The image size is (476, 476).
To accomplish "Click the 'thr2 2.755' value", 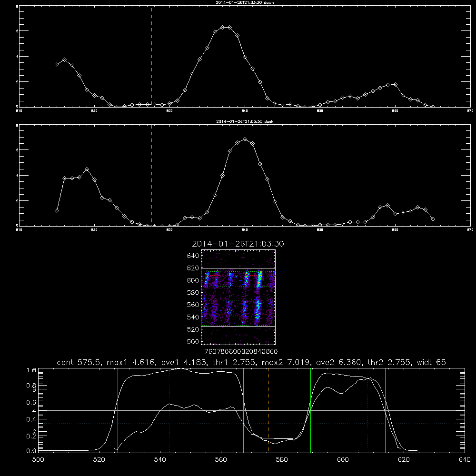I will [x=390, y=362].
